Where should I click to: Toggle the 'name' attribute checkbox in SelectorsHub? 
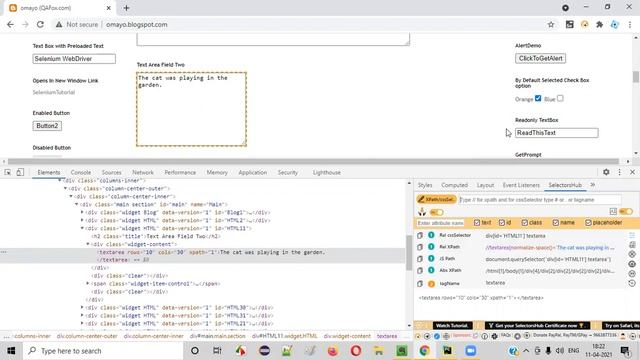pyautogui.click(x=556, y=222)
